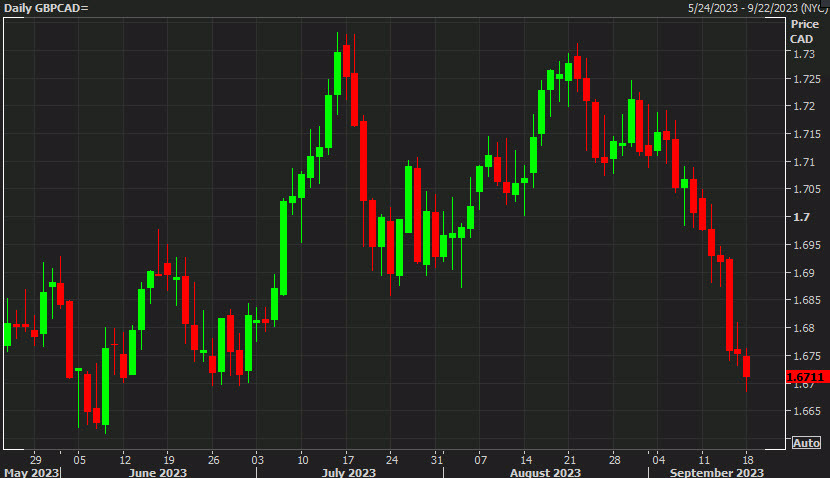
Task: Click the 1.695 price axis label
Action: coord(807,245)
